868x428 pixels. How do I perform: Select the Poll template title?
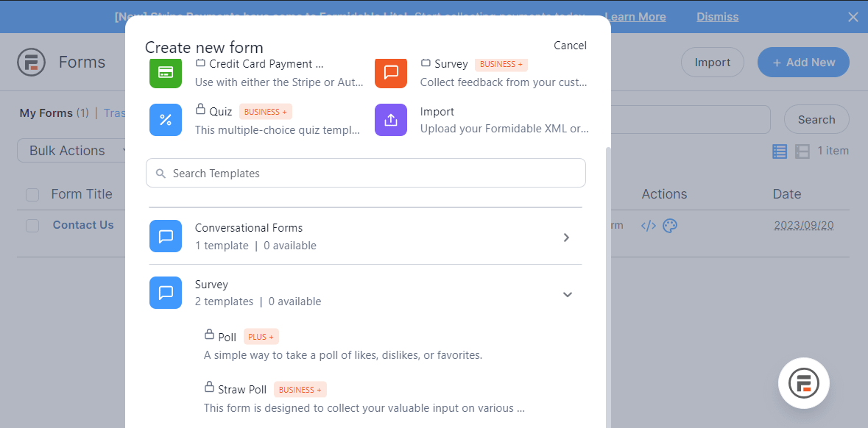(227, 337)
